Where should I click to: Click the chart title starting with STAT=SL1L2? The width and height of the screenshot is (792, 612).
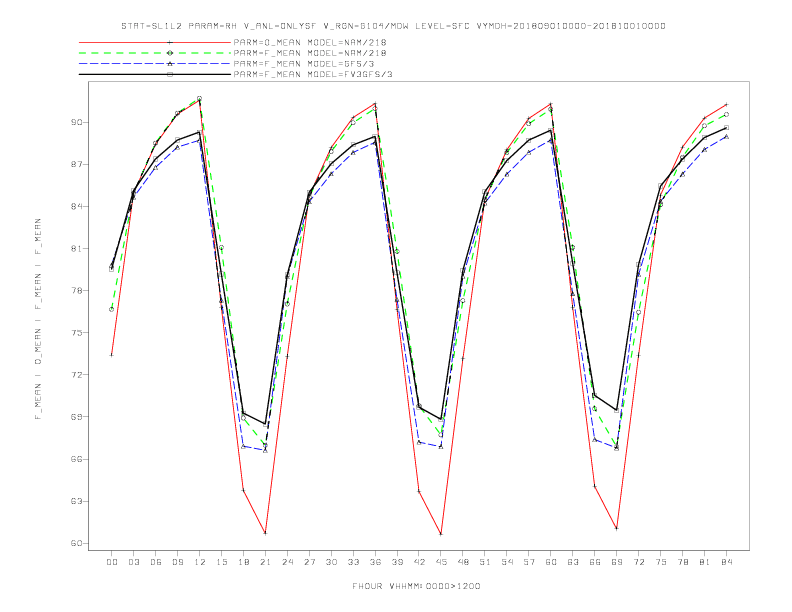point(393,26)
